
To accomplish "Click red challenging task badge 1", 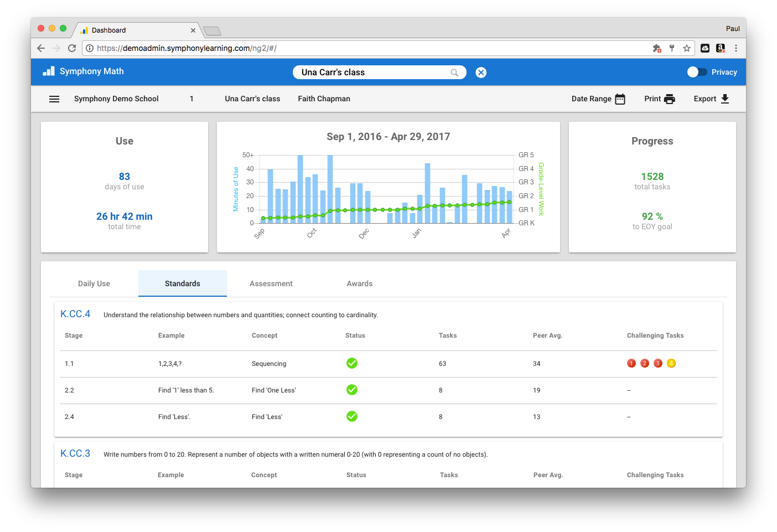I will coord(631,363).
